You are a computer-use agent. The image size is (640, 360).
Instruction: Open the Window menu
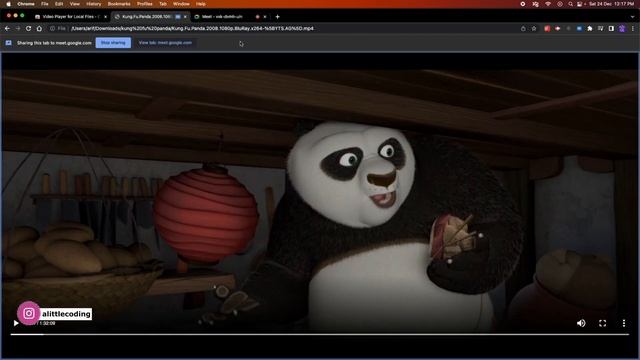181,4
